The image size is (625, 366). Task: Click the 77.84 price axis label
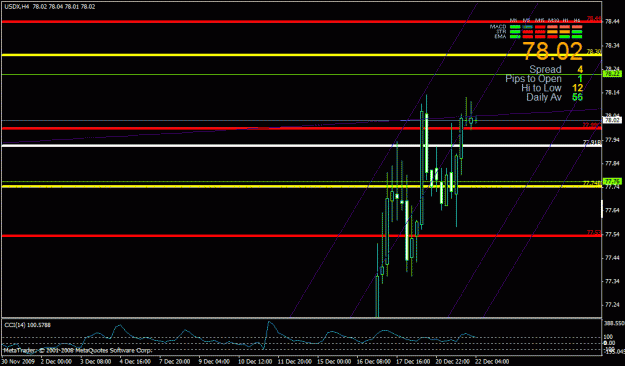(x=612, y=163)
